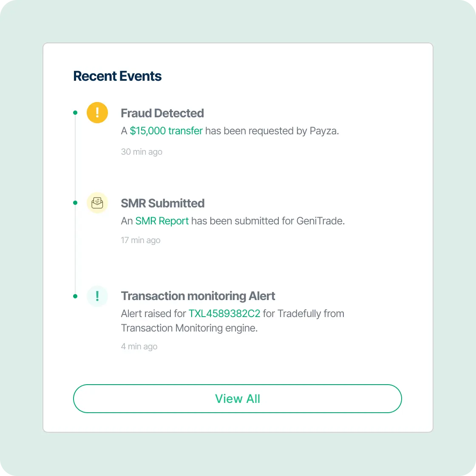Open the SMR Report link
The height and width of the screenshot is (476, 476).
pyautogui.click(x=162, y=221)
